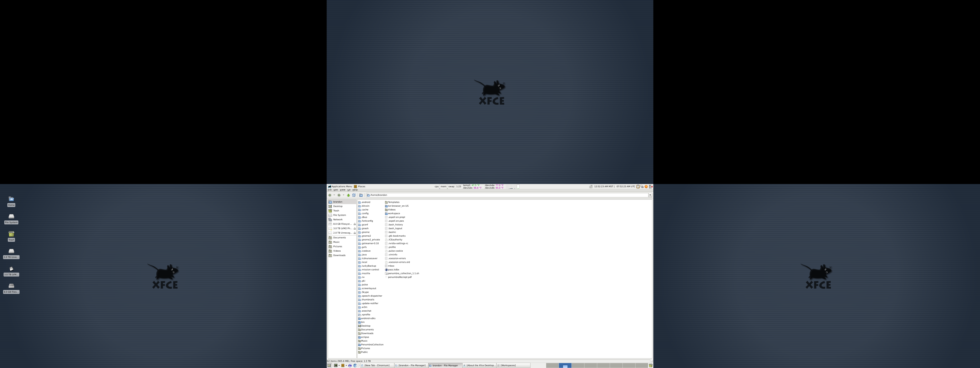Click the Back navigation arrow
Image resolution: width=980 pixels, height=368 pixels.
point(330,195)
